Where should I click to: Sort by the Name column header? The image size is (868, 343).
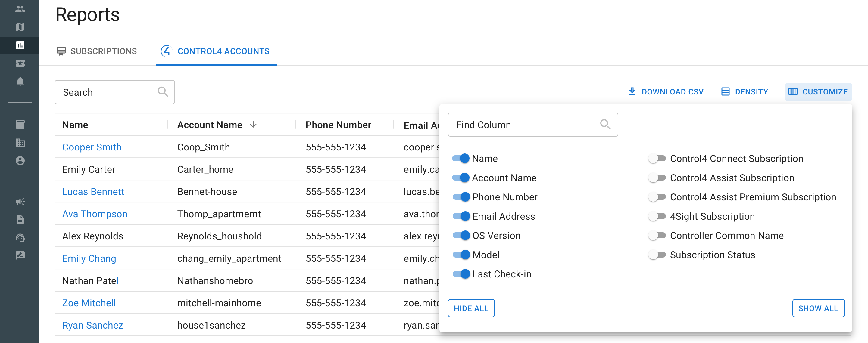click(x=75, y=125)
